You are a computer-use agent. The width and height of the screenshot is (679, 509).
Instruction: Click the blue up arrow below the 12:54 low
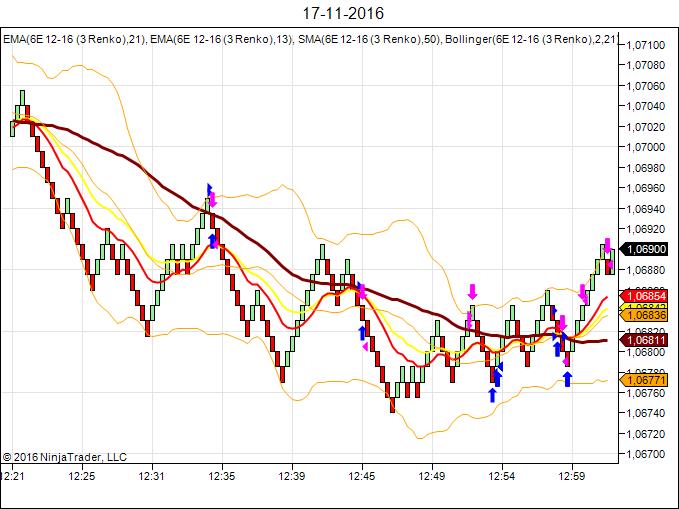tap(492, 394)
